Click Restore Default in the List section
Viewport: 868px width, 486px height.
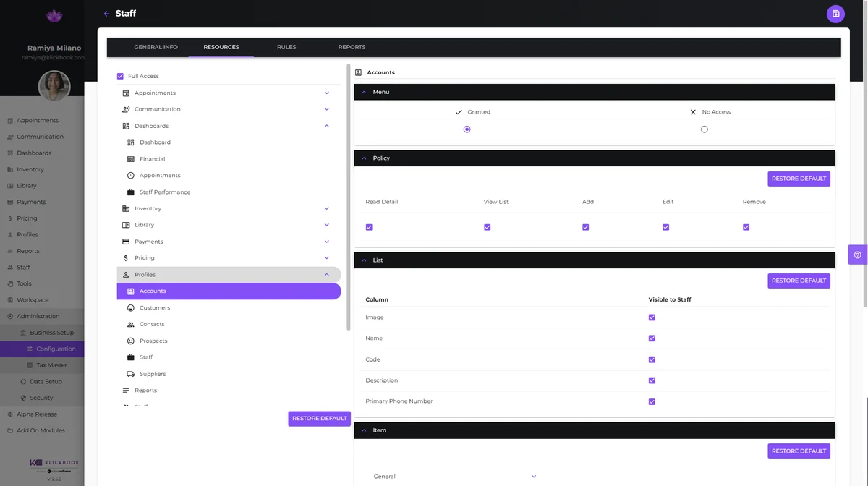click(799, 281)
